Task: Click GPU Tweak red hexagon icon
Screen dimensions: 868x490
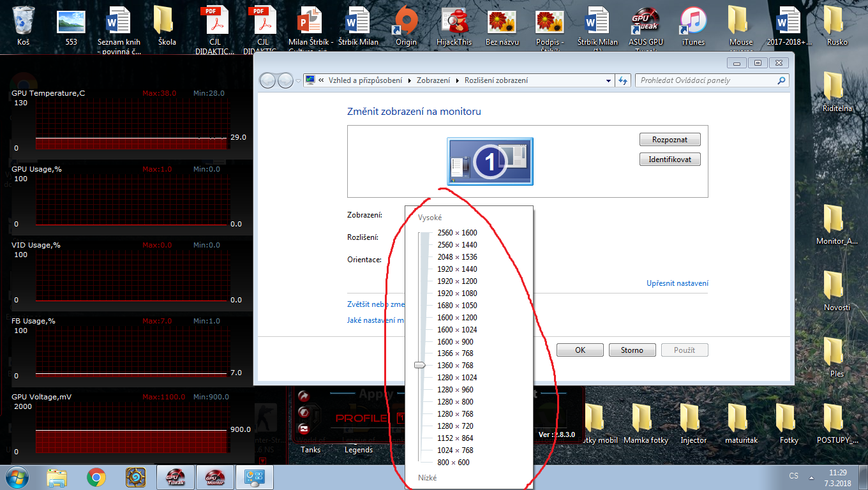Action: coord(304,413)
